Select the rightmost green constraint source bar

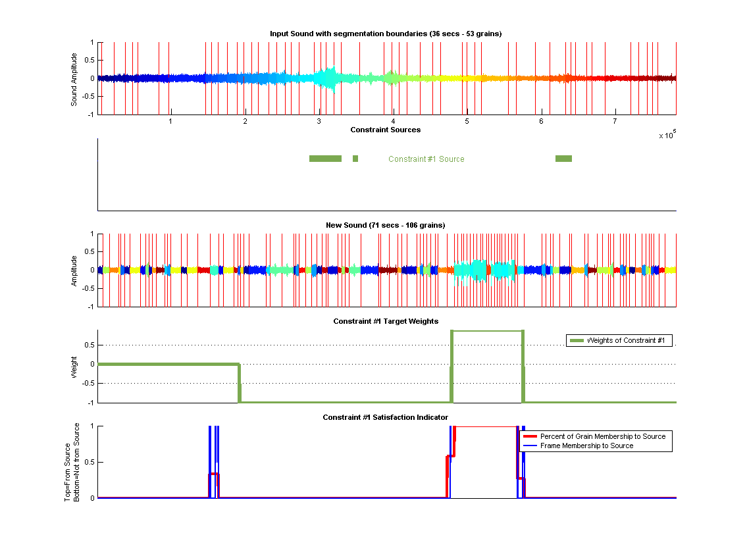(x=563, y=159)
